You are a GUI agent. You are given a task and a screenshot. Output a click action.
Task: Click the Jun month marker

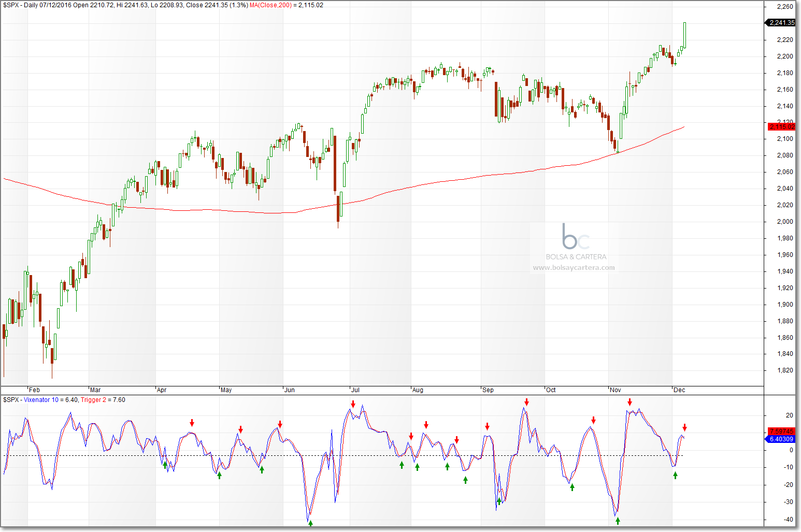[290, 390]
